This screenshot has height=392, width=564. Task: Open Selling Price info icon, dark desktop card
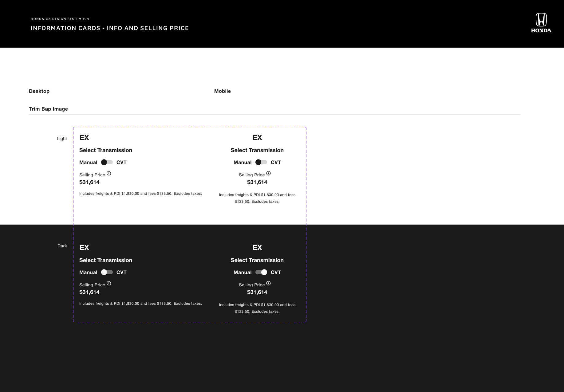point(109,283)
